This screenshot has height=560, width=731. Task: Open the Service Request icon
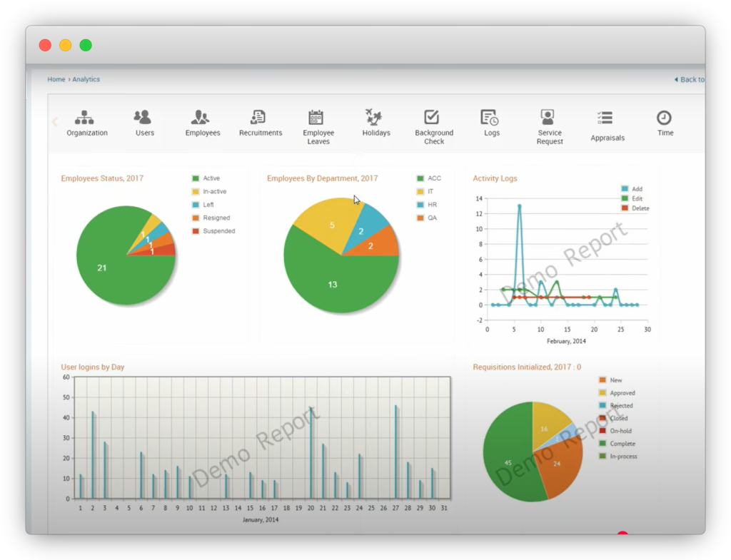point(549,118)
